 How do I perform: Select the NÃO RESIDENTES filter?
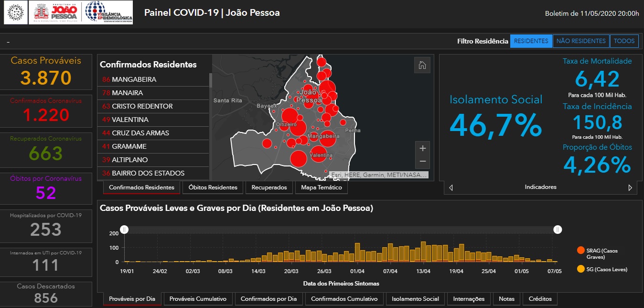pyautogui.click(x=581, y=41)
